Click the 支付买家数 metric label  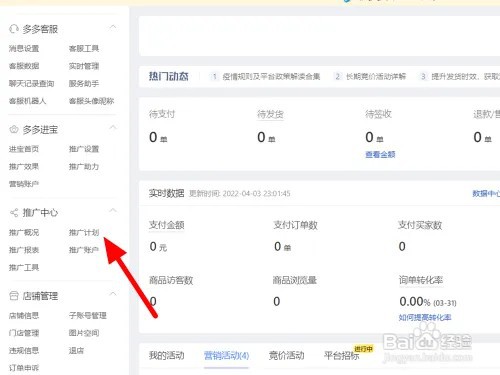[420, 225]
